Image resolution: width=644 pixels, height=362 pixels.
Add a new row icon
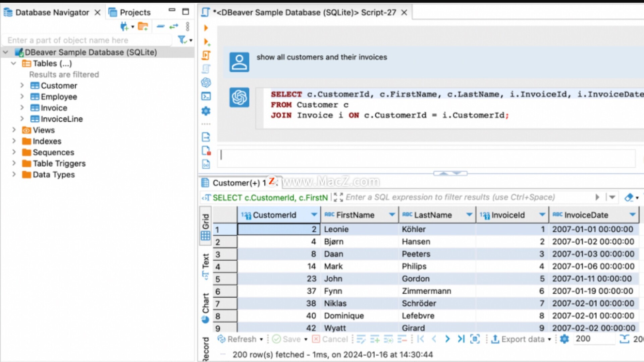click(x=375, y=339)
